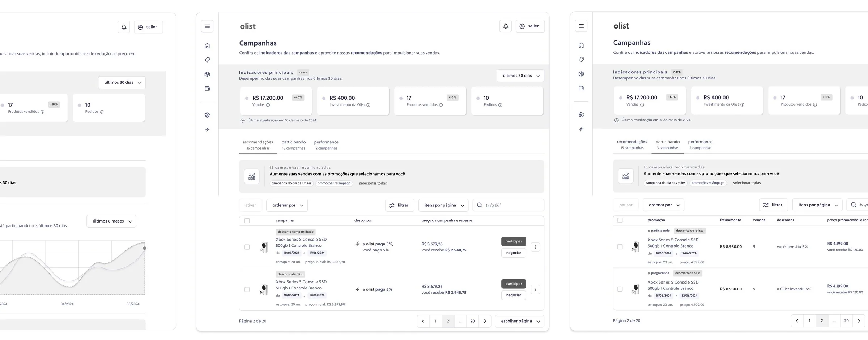This screenshot has width=868, height=340.
Task: Open hamburger menu in middle Campanhas panel
Action: coord(207,26)
